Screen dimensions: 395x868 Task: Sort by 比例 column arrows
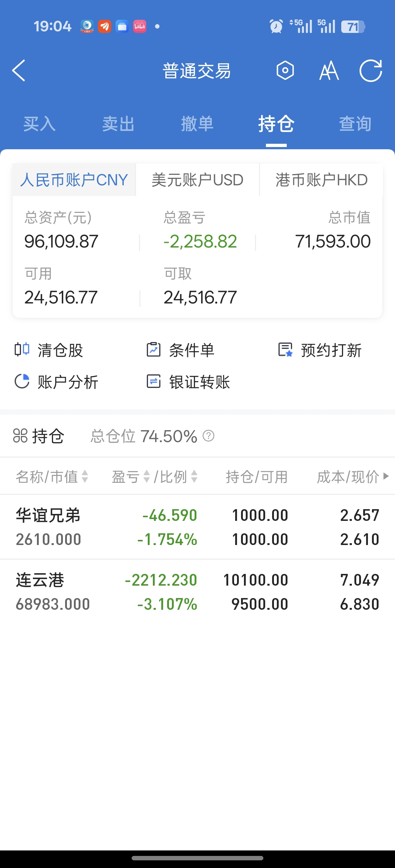(x=194, y=476)
